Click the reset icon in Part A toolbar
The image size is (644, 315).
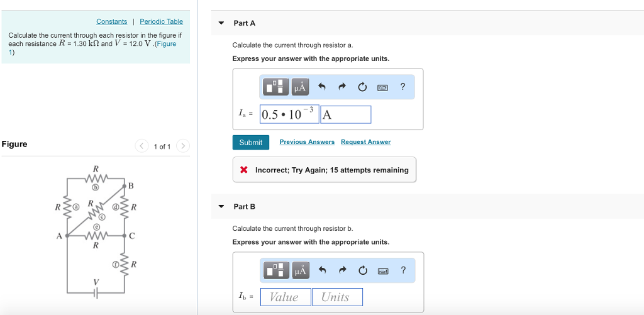point(362,87)
